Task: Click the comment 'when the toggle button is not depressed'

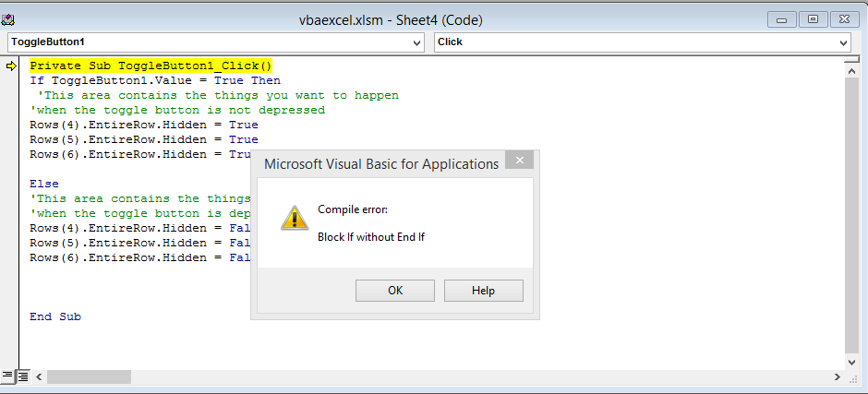Action: coord(177,110)
